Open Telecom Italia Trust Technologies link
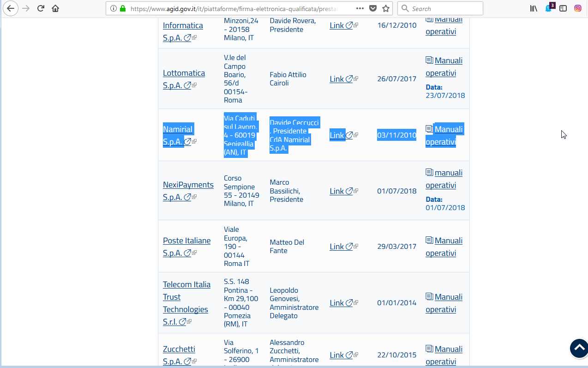Image resolution: width=588 pixels, height=368 pixels. tap(186, 303)
